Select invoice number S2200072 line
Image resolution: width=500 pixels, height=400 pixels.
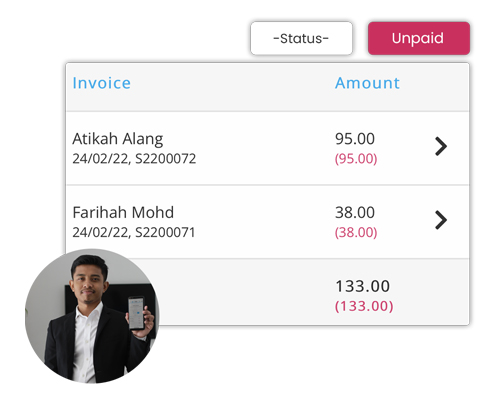tap(134, 159)
